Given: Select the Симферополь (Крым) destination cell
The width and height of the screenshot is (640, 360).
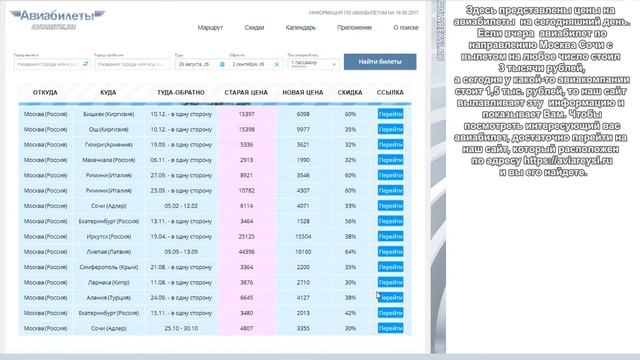Looking at the screenshot, I should pyautogui.click(x=109, y=267).
